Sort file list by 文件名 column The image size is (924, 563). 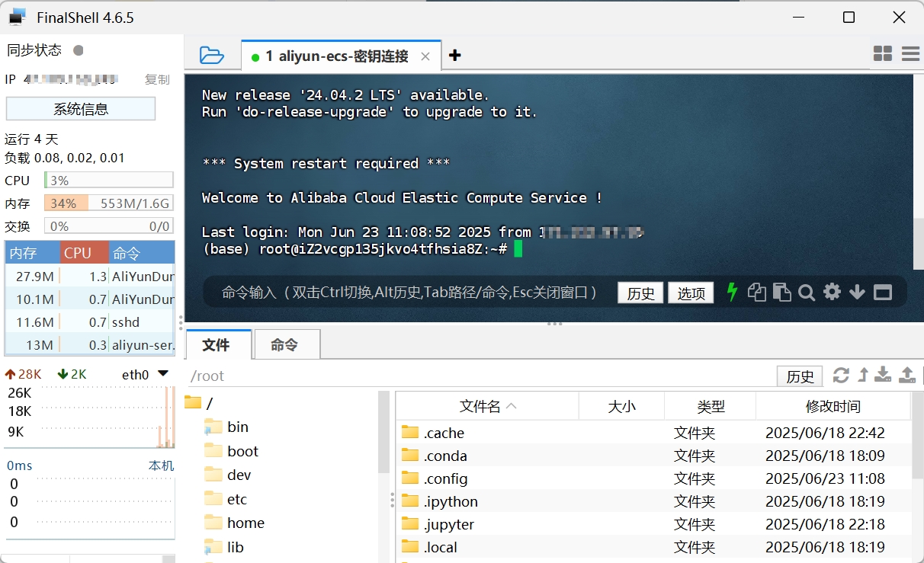click(487, 406)
